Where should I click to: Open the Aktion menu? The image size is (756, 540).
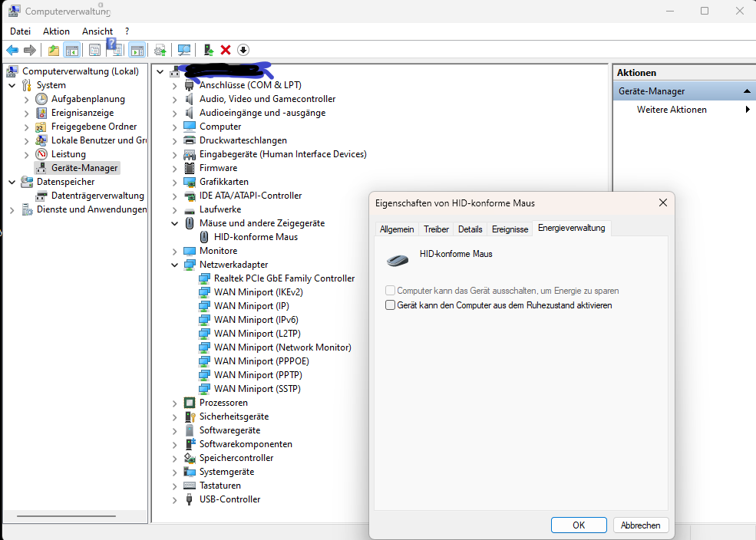[56, 31]
